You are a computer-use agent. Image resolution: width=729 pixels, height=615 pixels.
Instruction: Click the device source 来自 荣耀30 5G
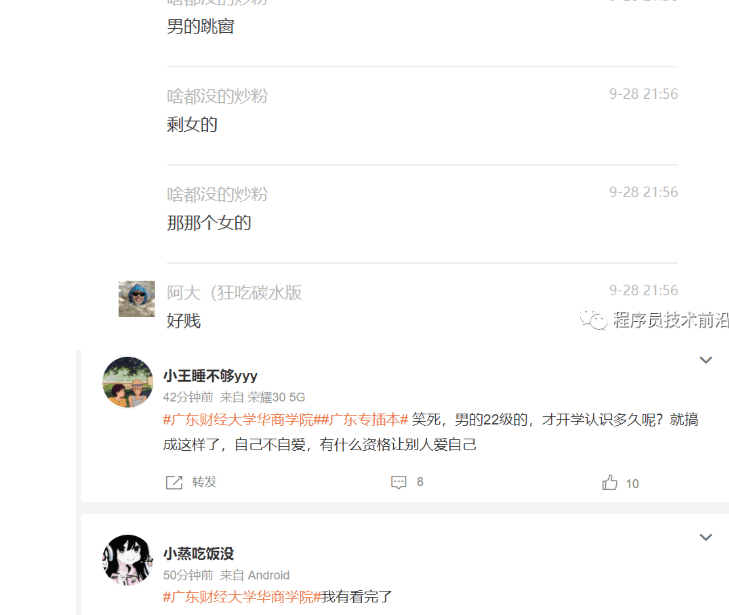tap(262, 397)
